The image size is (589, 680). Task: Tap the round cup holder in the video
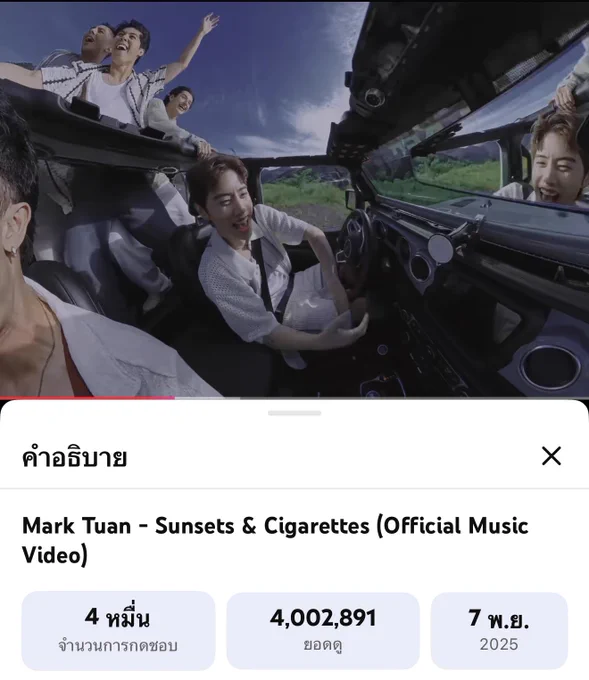(550, 367)
